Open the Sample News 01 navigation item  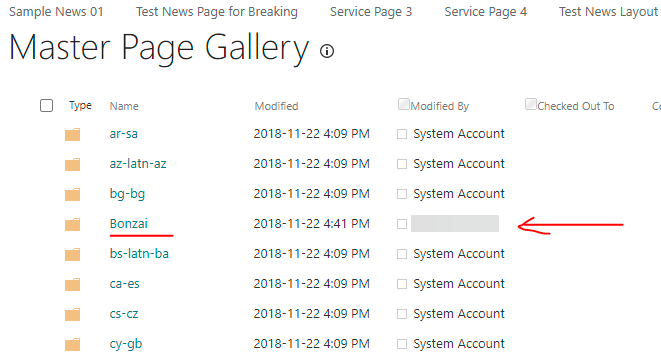click(x=56, y=12)
